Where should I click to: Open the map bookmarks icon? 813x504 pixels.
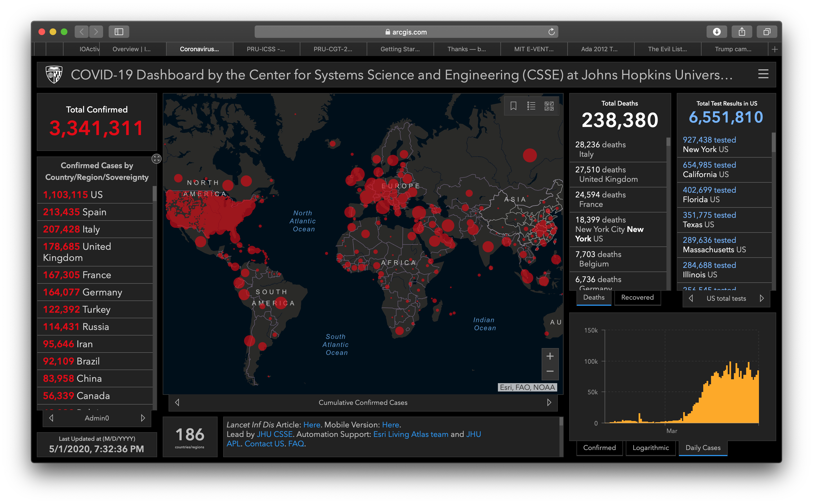(513, 106)
